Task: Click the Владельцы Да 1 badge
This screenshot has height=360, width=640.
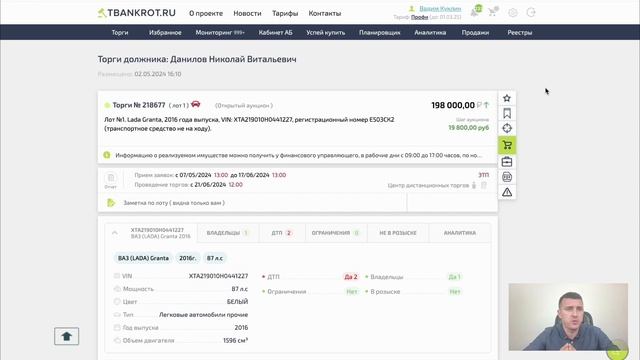Action: pos(454,277)
